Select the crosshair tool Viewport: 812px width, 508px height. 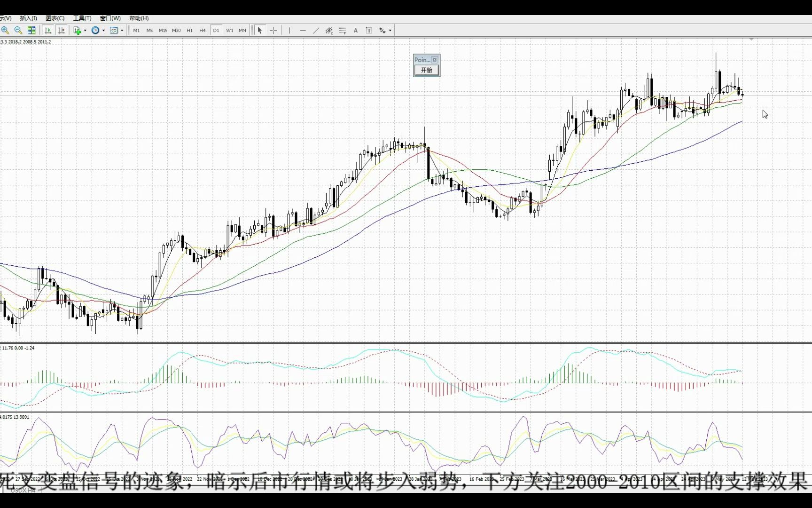tap(273, 30)
